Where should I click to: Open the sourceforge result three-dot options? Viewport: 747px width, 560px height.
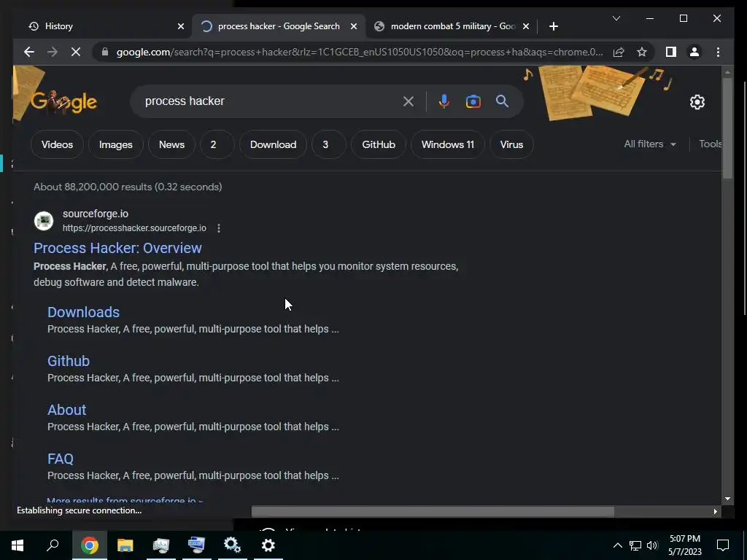[x=219, y=228]
